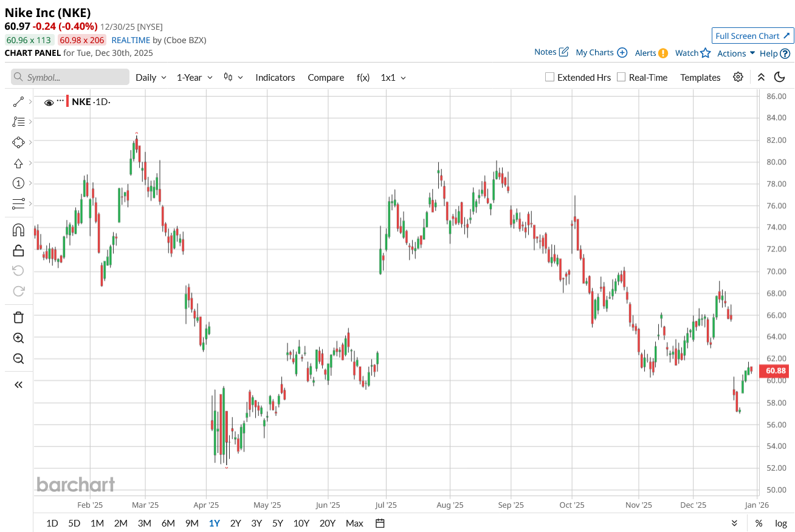Toggle NKE series visibility eye
The width and height of the screenshot is (795, 532).
point(49,102)
